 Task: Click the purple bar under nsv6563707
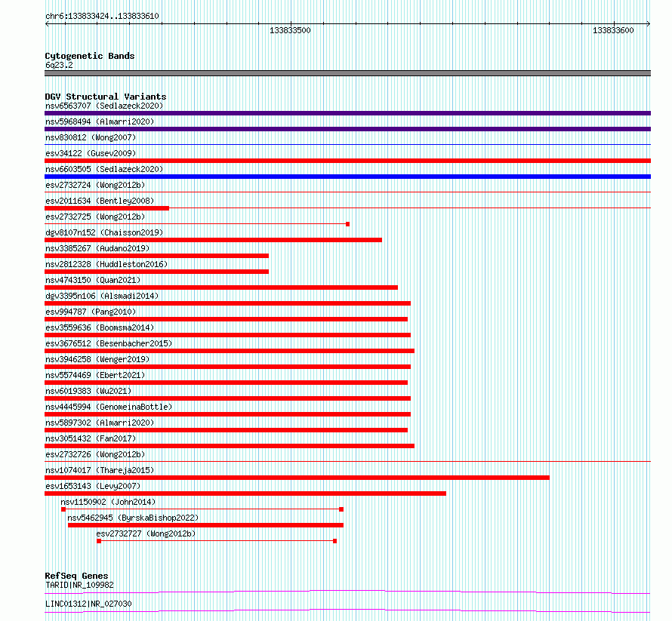(347, 113)
